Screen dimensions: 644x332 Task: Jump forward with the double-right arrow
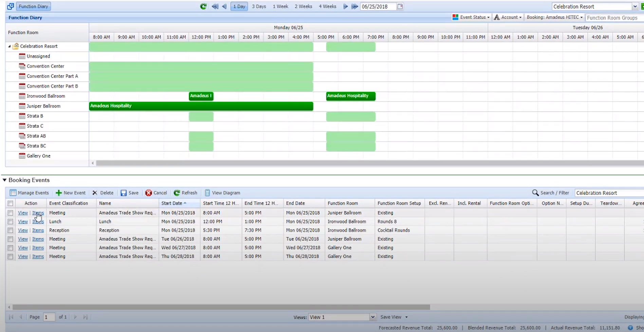coord(355,6)
